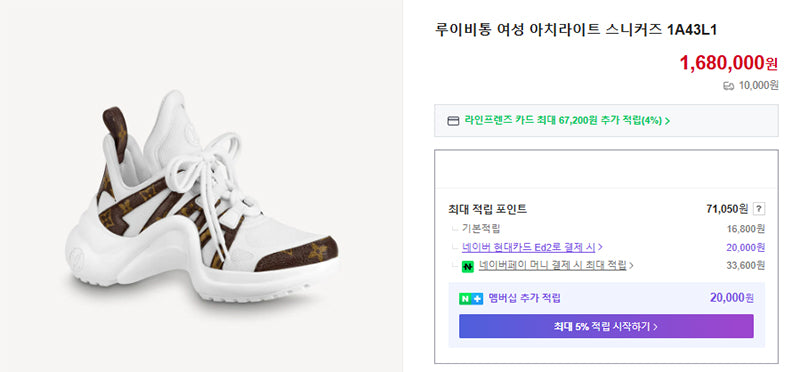Open 라인프렌즈 카드 최대 67,200원 추가 적립 link
Viewport: 800px width, 372px height.
tap(563, 121)
